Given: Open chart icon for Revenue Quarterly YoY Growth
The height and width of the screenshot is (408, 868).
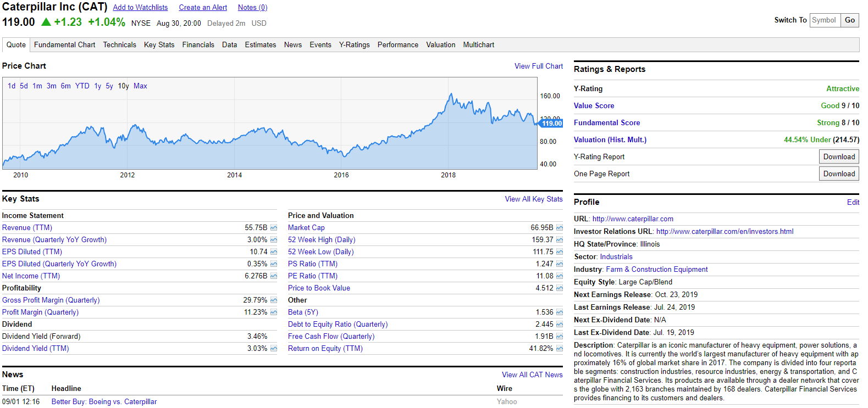Looking at the screenshot, I should (x=274, y=239).
